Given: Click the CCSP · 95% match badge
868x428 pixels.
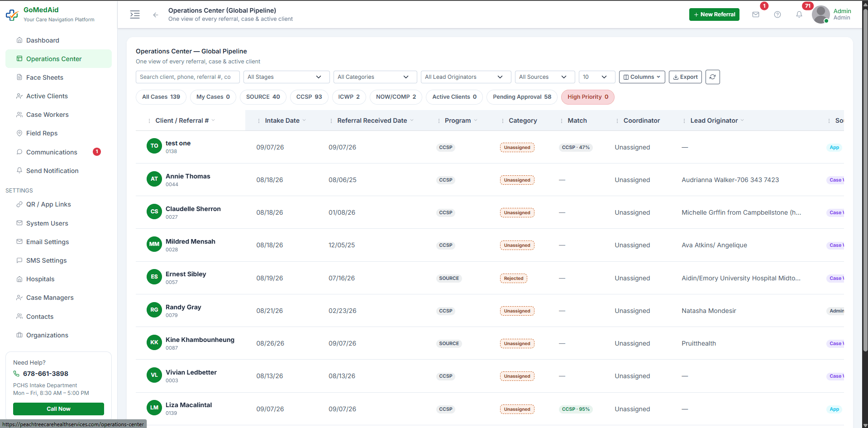Looking at the screenshot, I should click(x=576, y=409).
